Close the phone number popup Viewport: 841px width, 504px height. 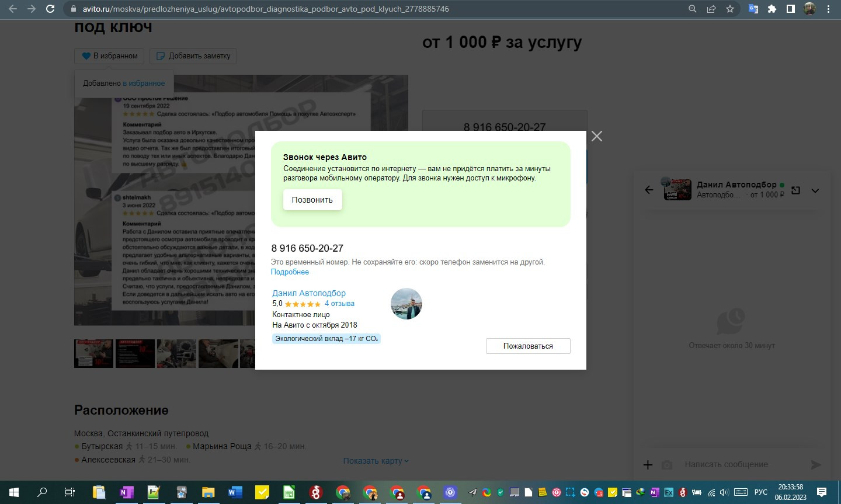(596, 136)
